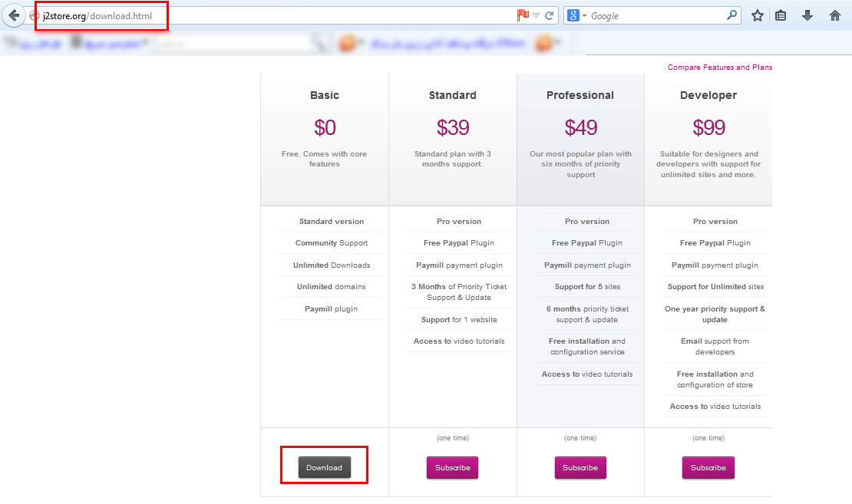The height and width of the screenshot is (504, 852).
Task: Open the bookmarks list icon
Action: pos(781,15)
